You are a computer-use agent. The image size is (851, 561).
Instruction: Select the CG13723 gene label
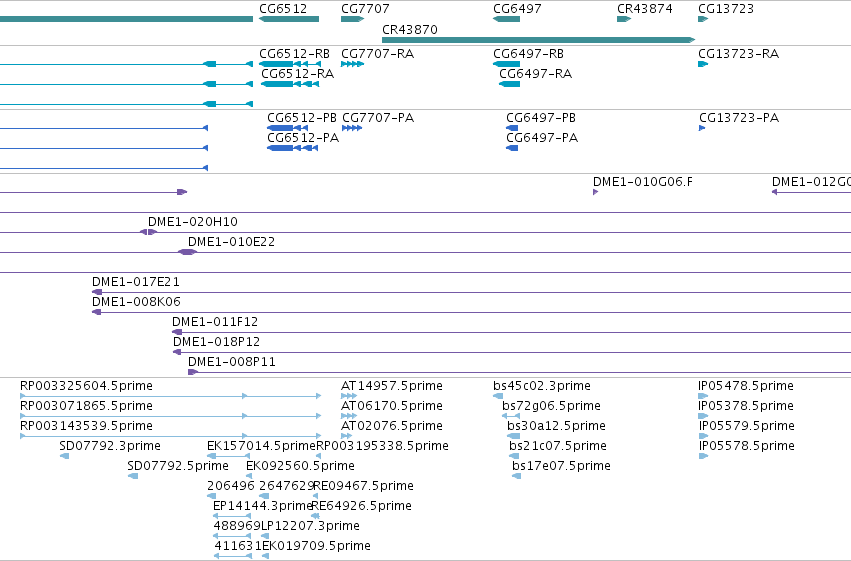coord(726,9)
